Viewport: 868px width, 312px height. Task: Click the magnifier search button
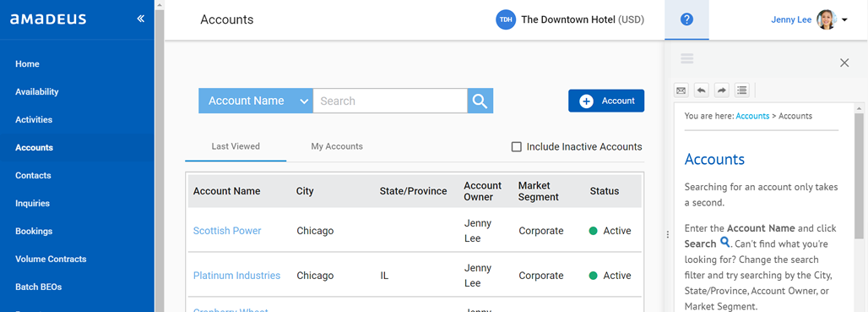coord(480,101)
